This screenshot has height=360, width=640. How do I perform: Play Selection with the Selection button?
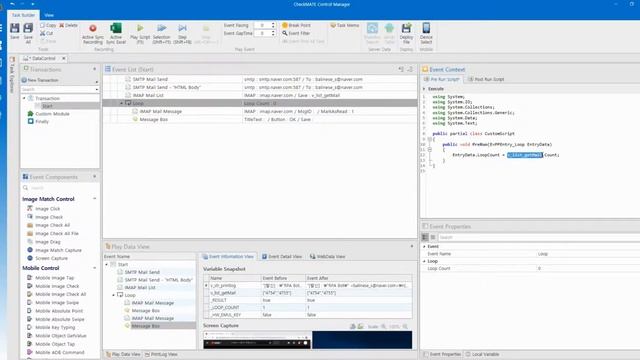[162, 33]
